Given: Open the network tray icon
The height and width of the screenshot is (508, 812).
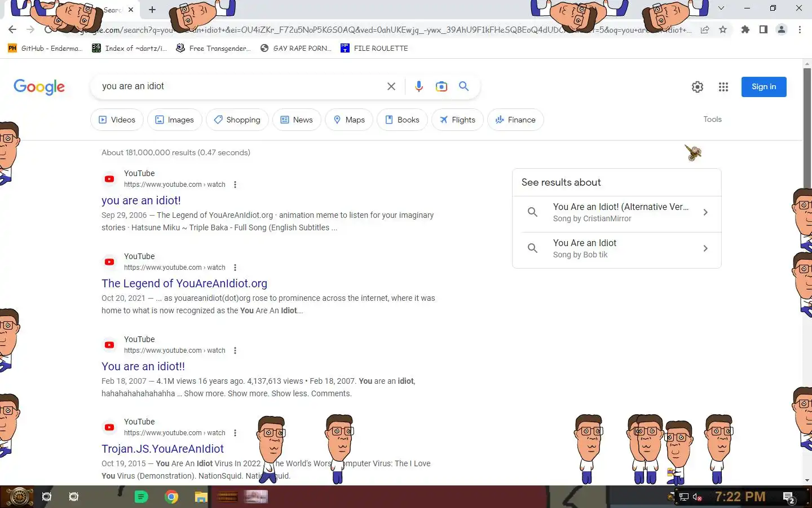Looking at the screenshot, I should point(683,497).
